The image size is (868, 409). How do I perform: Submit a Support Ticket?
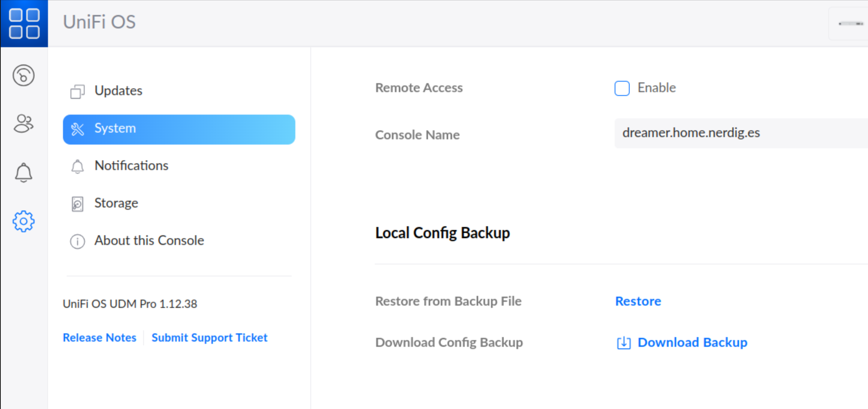[209, 337]
